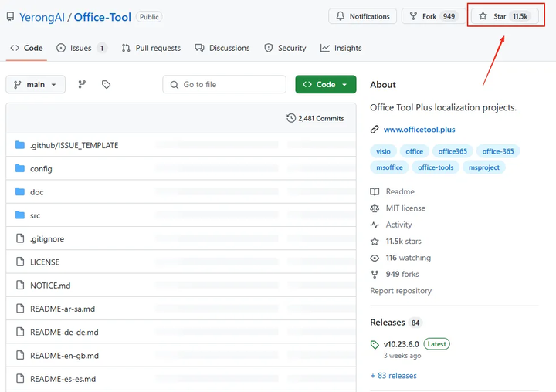Select the office365 topic tag
This screenshot has height=392, width=556.
pyautogui.click(x=453, y=151)
